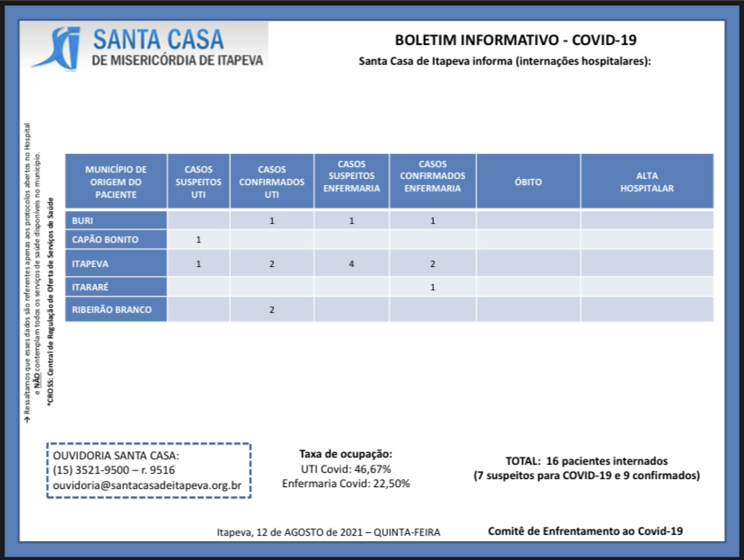Viewport: 744px width, 560px height.
Task: Click Itapeva confirmed enfermaria value 2
Action: coord(433,264)
